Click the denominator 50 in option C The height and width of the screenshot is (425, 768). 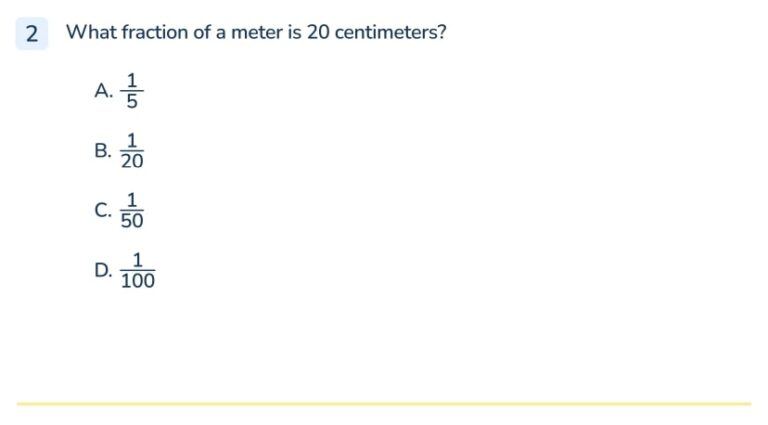[132, 221]
